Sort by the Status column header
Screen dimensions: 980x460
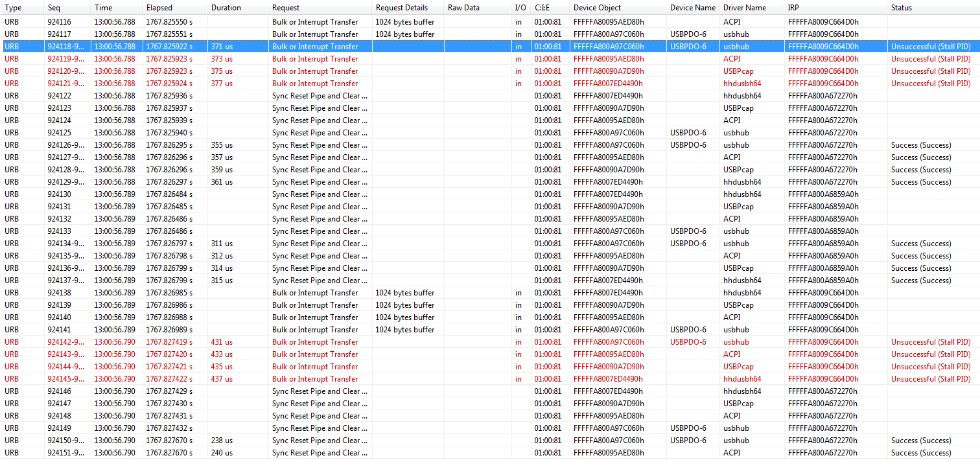tap(934, 8)
